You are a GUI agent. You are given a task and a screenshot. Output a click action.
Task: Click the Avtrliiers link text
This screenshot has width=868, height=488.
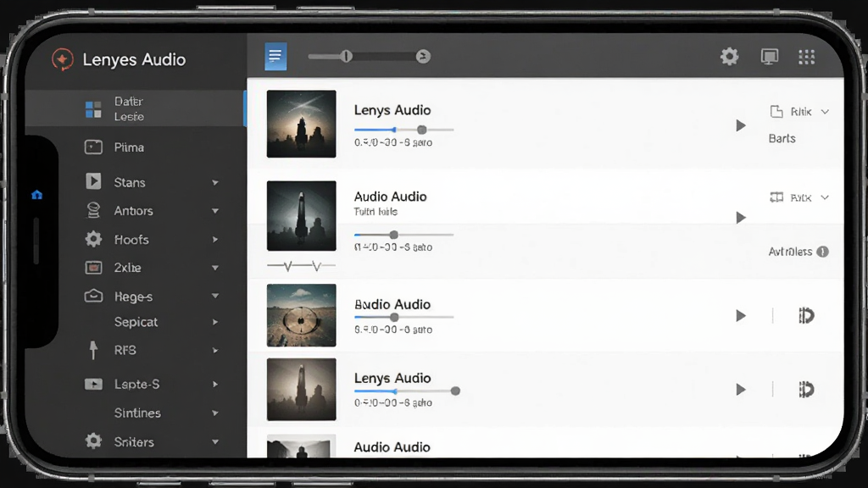coord(790,252)
